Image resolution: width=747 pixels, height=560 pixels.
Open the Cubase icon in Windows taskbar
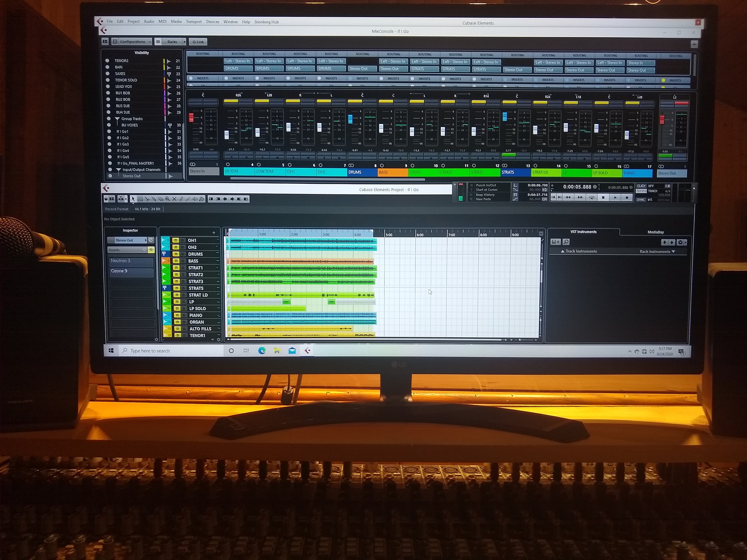pos(307,350)
